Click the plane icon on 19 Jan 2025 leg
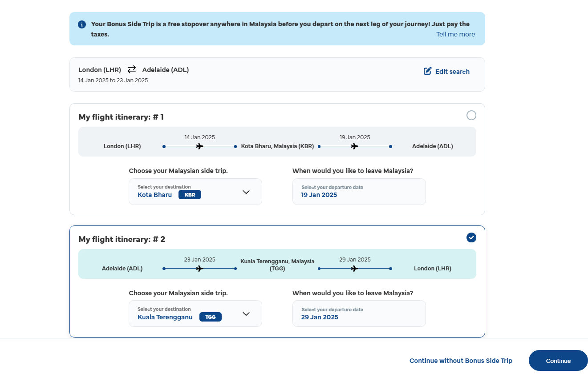Image resolution: width=588 pixels, height=374 pixels. pos(354,146)
